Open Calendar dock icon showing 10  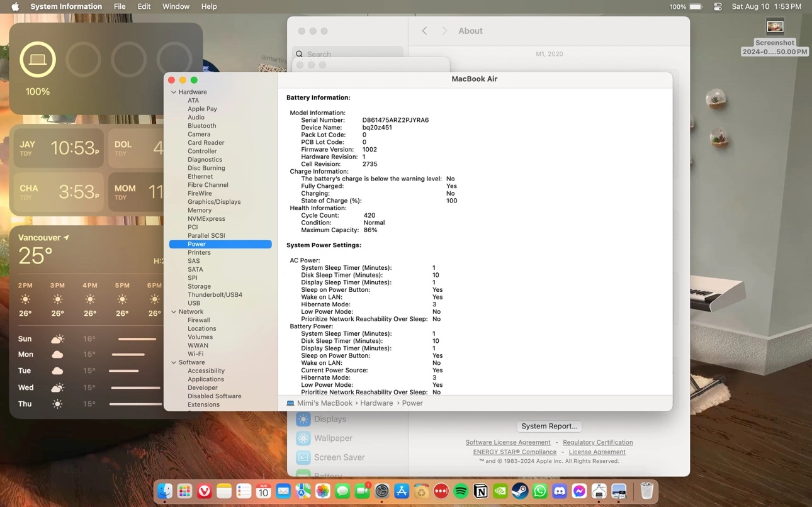(264, 491)
